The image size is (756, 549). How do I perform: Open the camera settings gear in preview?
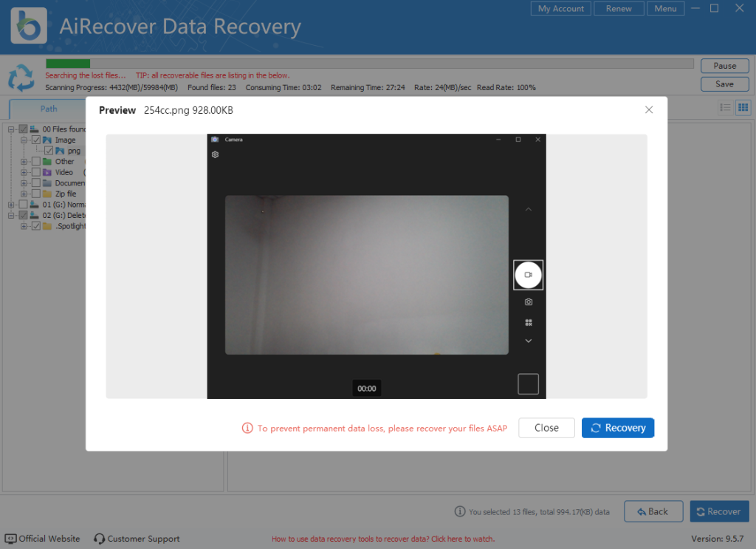(215, 154)
